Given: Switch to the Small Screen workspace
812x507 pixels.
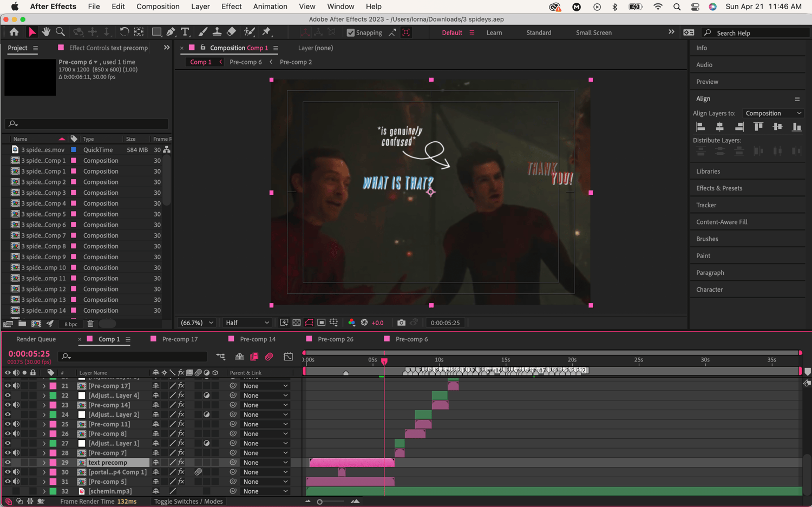Looking at the screenshot, I should (594, 32).
